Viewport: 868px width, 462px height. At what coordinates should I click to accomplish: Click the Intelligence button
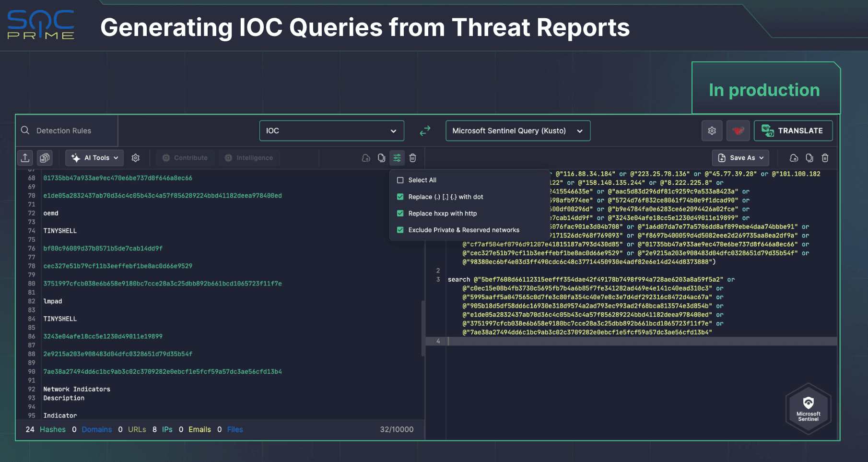click(x=249, y=158)
